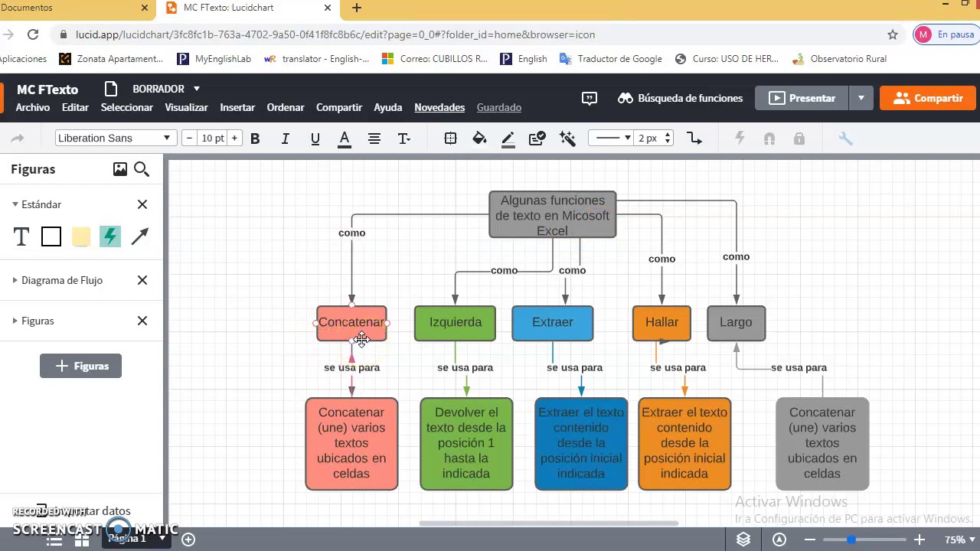Open the Liberation Sans font dropdown
This screenshot has width=980, height=551.
click(x=114, y=138)
